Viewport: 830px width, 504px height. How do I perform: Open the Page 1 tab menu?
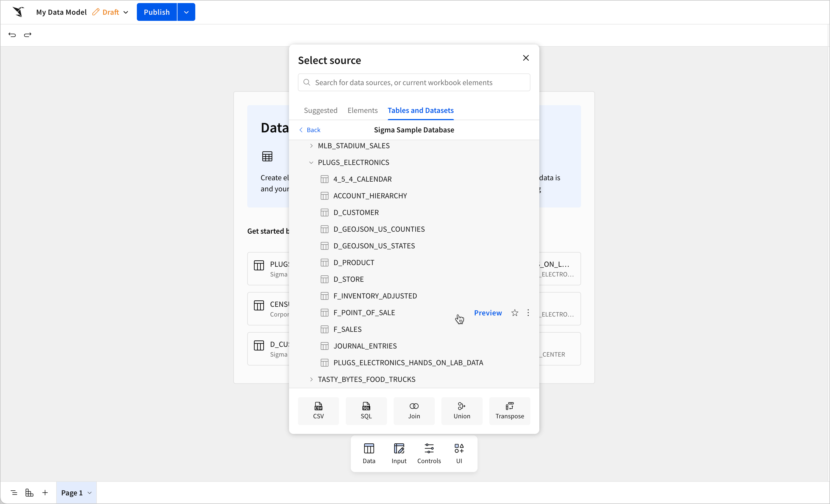click(x=90, y=493)
